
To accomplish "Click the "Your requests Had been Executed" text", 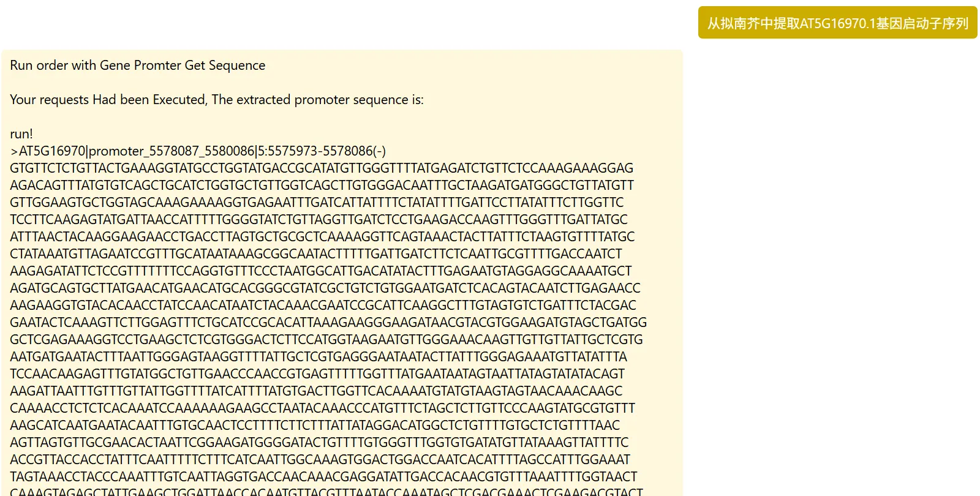I will click(x=217, y=100).
